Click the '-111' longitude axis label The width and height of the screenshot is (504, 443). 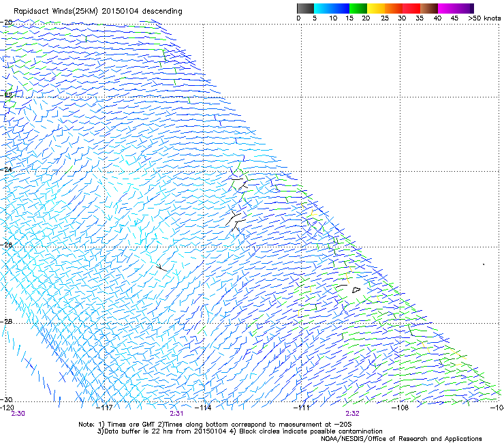click(x=301, y=408)
